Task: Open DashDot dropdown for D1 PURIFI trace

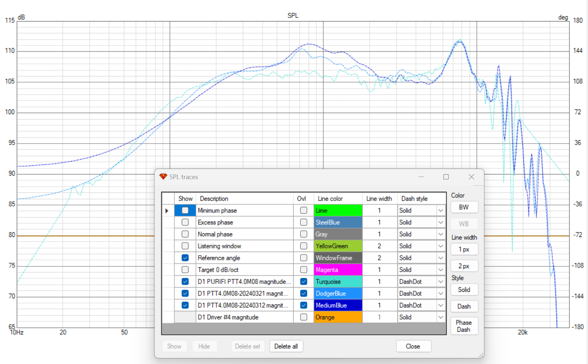Action: [441, 282]
